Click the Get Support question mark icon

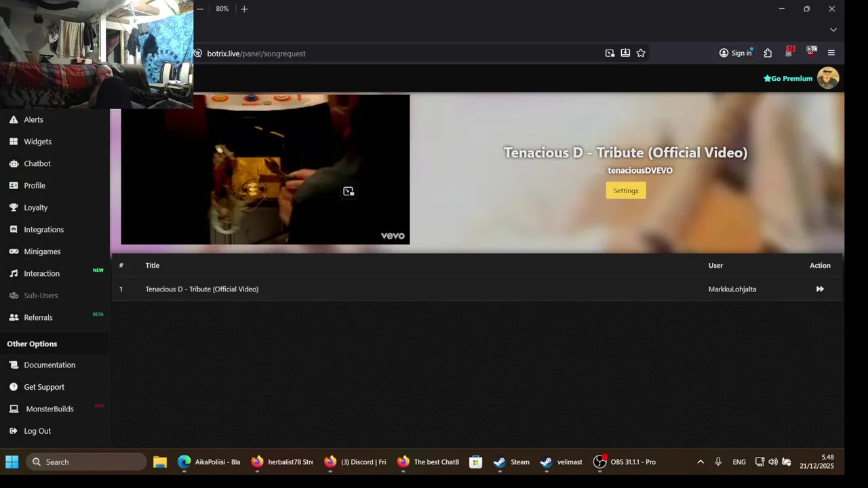click(x=14, y=387)
